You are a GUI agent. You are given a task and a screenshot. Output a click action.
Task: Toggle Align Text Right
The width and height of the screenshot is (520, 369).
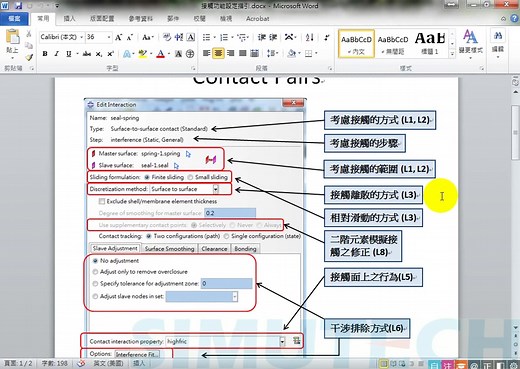230,53
